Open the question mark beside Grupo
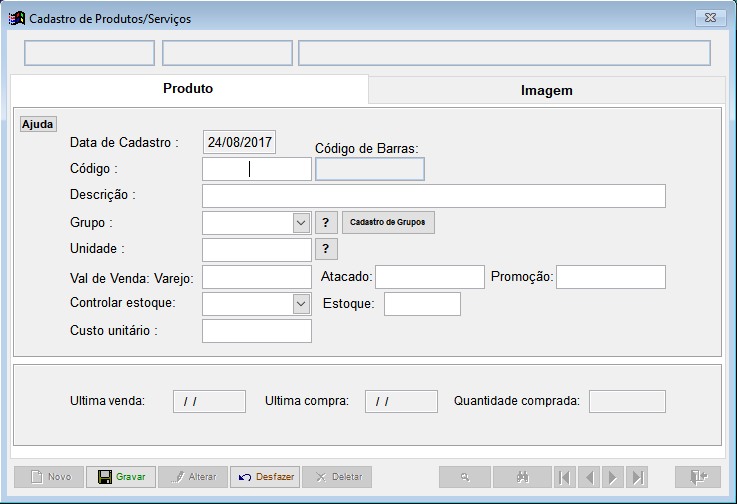Image resolution: width=737 pixels, height=504 pixels. coord(326,222)
